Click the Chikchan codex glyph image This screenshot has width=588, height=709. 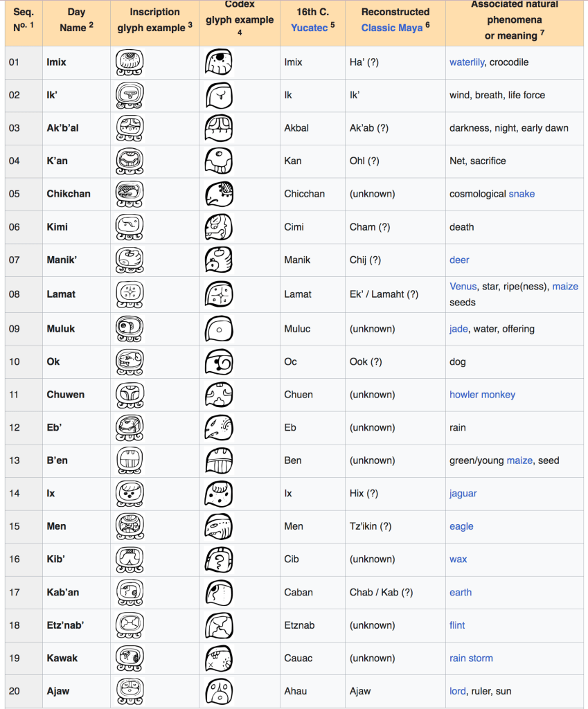(x=219, y=194)
